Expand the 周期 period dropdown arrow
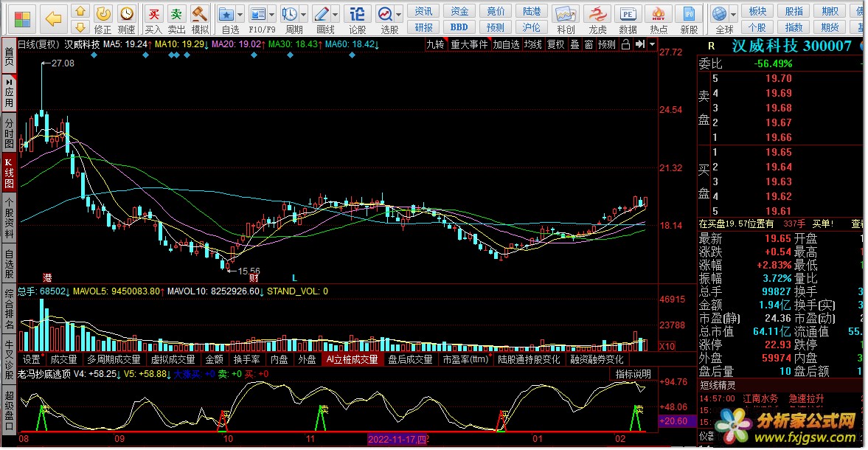 (x=303, y=15)
